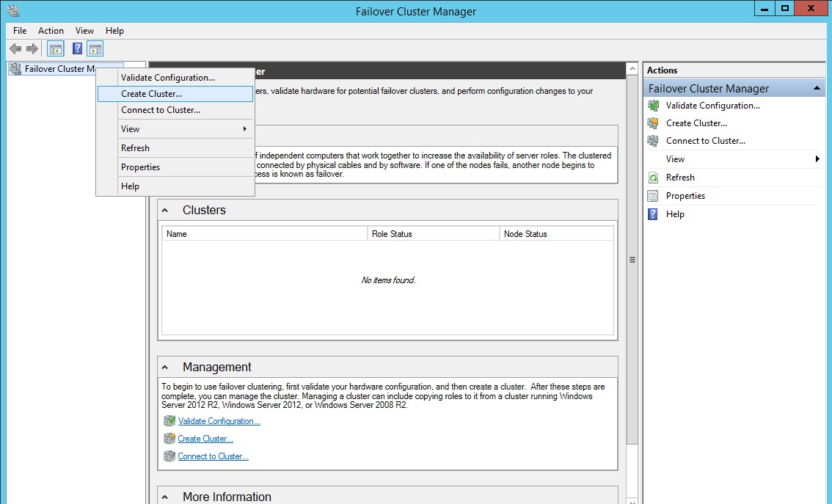The width and height of the screenshot is (832, 504).
Task: Click the Connect to Cluster link under Management
Action: point(214,456)
